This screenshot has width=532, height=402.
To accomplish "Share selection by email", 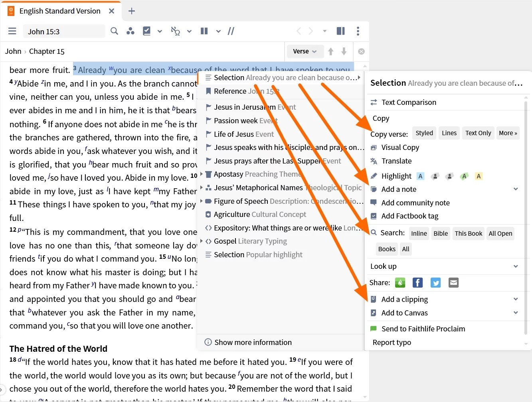I will [453, 283].
